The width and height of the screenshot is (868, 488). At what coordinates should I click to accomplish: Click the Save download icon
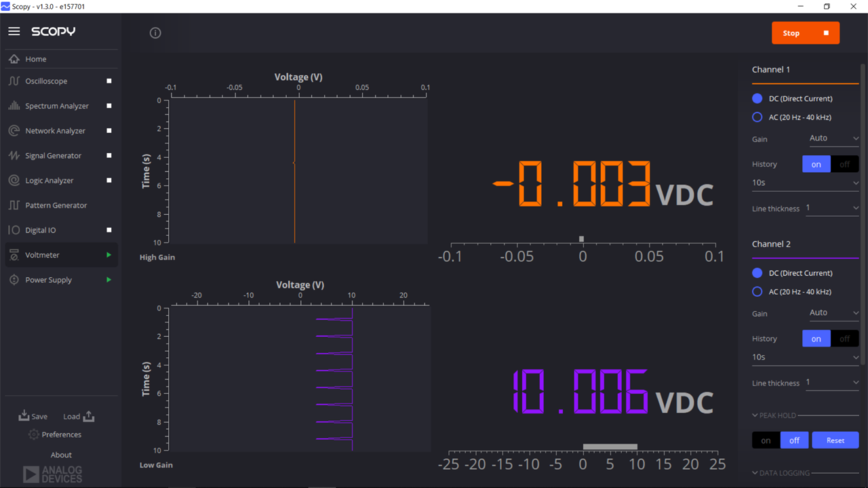point(24,415)
